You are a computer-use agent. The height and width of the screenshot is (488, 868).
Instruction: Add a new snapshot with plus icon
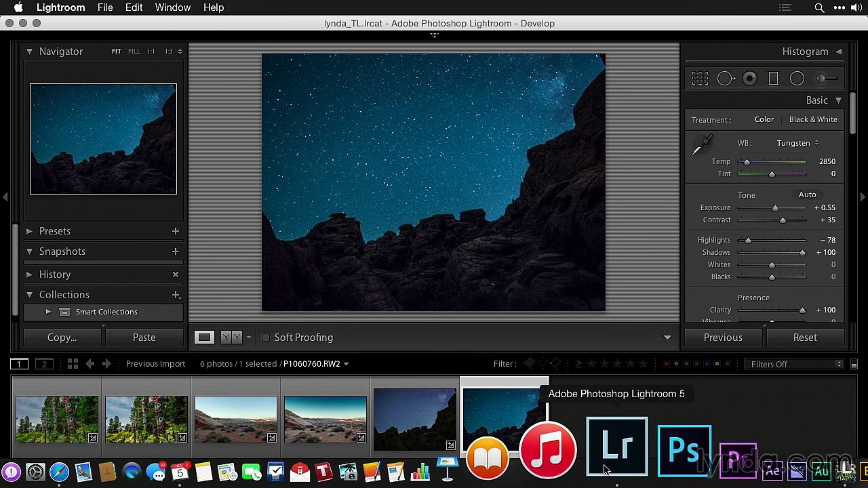click(x=176, y=251)
